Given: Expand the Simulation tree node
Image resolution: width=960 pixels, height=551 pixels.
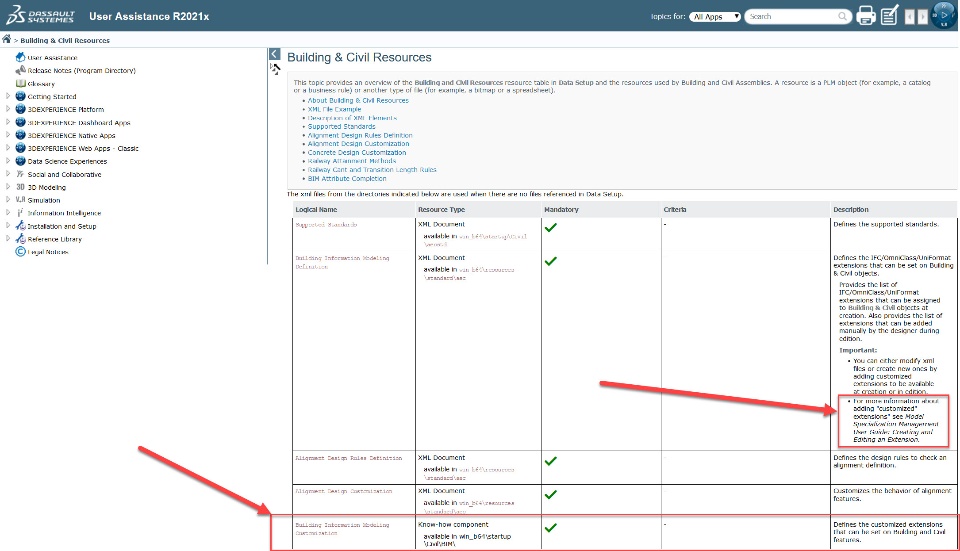Looking at the screenshot, I should point(8,200).
